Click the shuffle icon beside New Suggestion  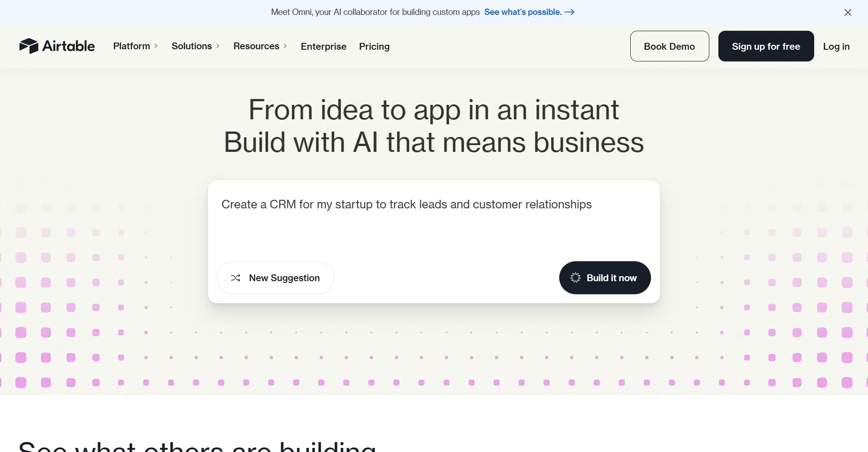236,278
